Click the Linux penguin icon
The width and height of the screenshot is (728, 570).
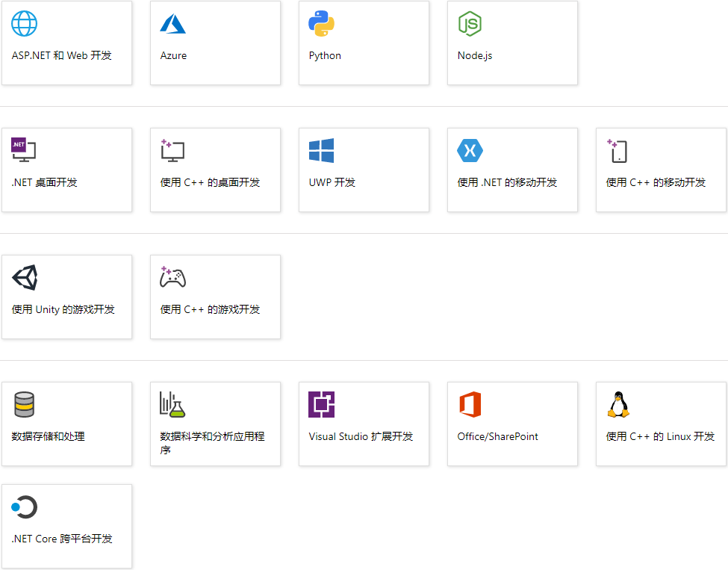(x=618, y=405)
